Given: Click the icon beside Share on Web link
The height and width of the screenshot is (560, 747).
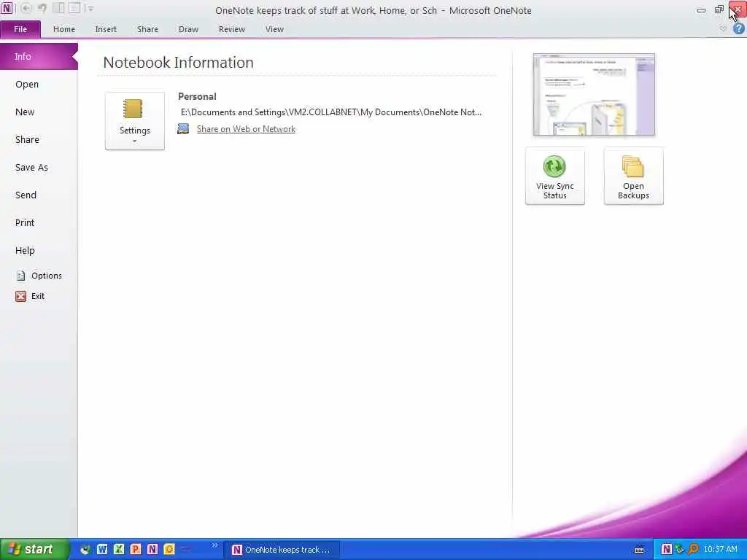Looking at the screenshot, I should point(183,128).
